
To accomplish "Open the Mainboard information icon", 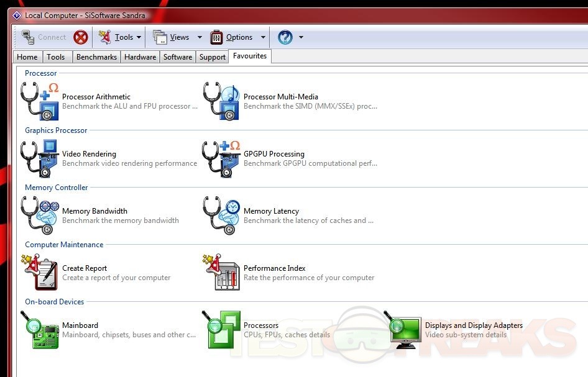I will (40, 330).
